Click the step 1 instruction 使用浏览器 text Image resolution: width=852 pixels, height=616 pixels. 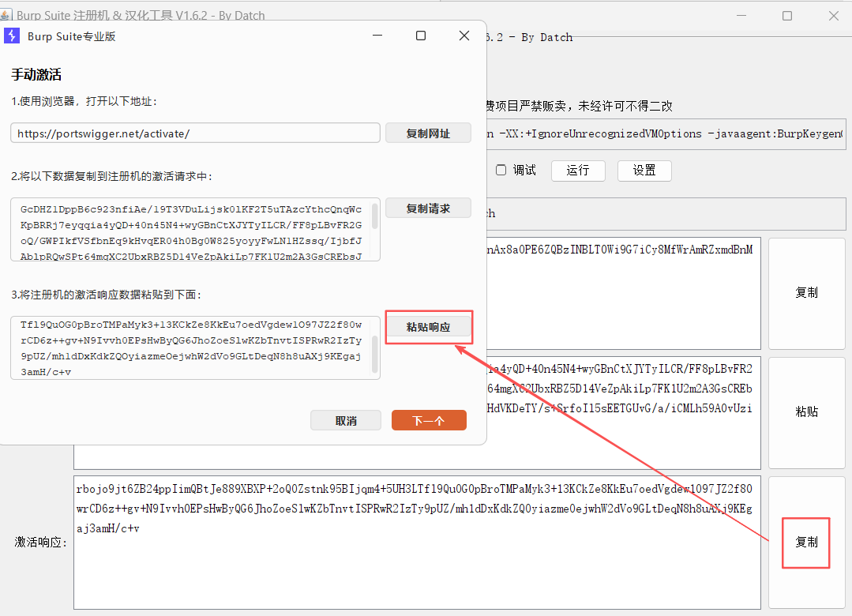(x=84, y=101)
